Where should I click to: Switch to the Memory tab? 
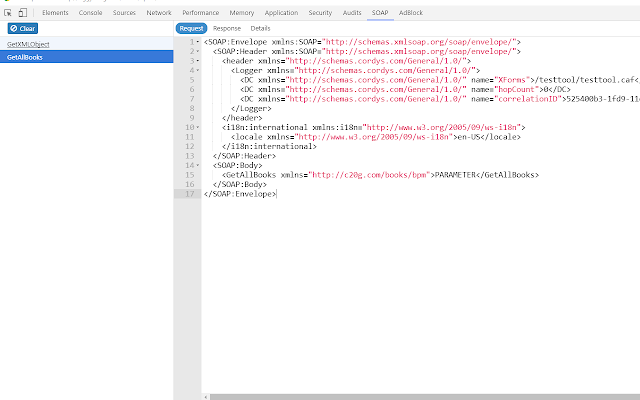242,13
